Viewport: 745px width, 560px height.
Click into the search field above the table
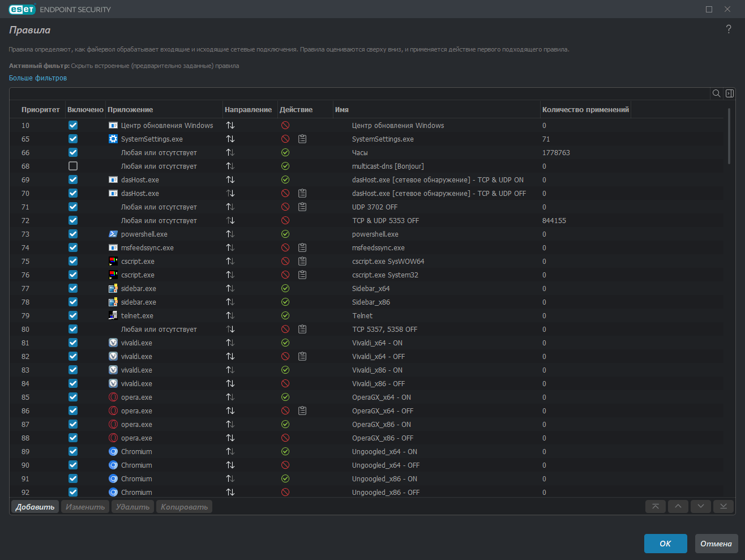click(x=360, y=93)
